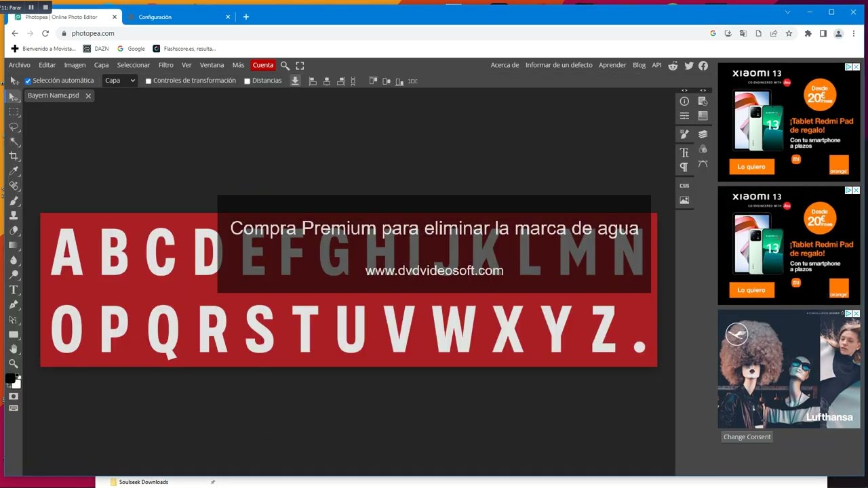Toggle fullscreen mode icon
Screen dimensions: 868x488
click(300, 66)
